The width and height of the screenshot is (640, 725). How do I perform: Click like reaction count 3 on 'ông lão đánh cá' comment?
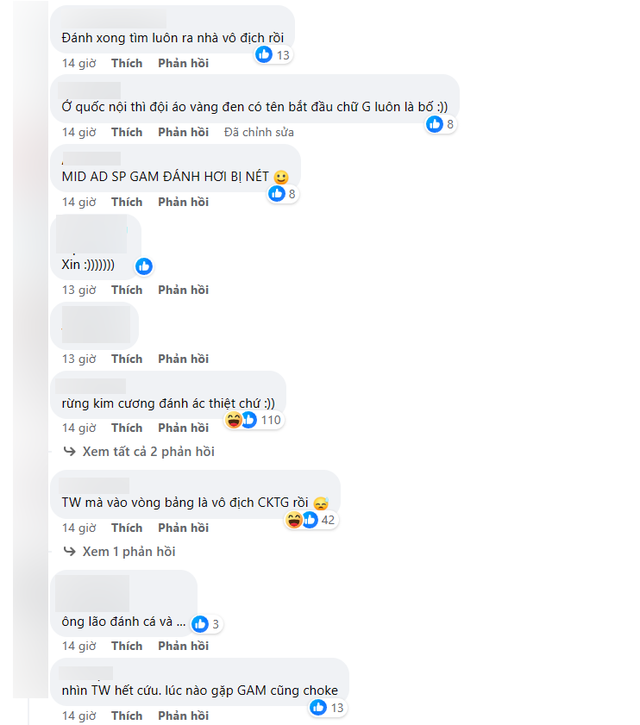click(213, 624)
